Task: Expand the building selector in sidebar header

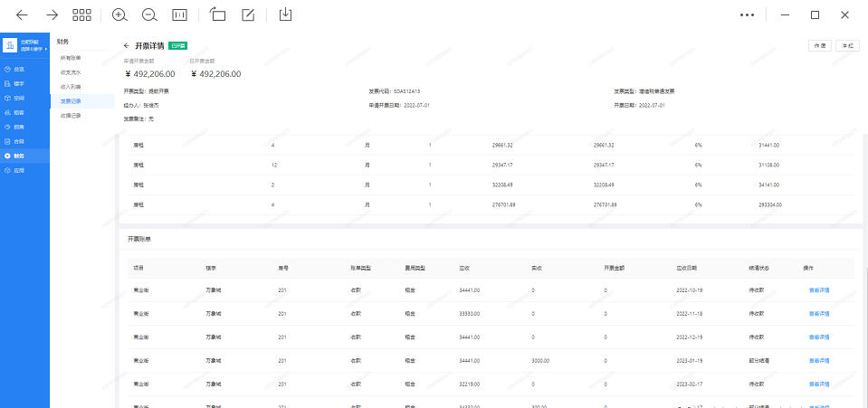Action: pos(33,48)
